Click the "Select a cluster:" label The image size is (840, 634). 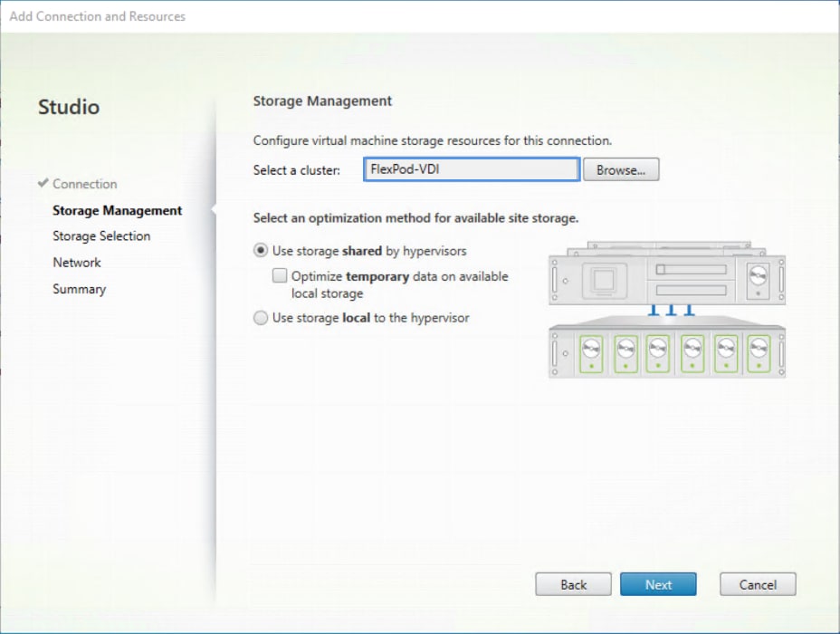click(297, 170)
